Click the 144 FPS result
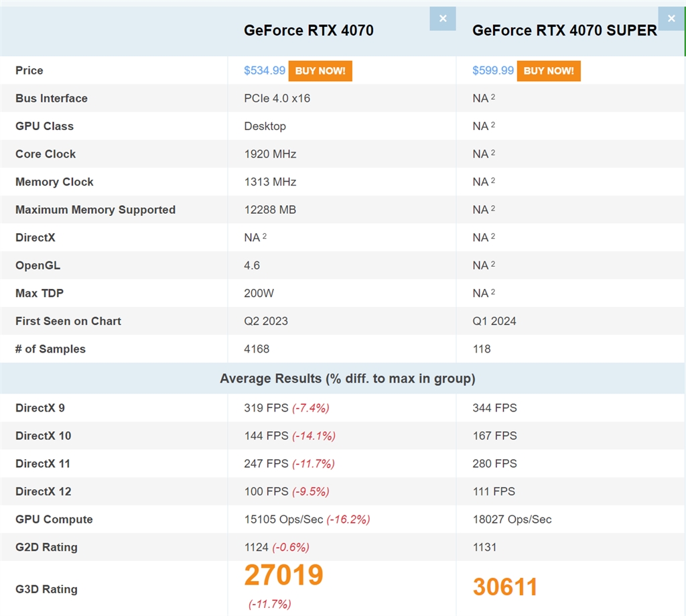This screenshot has width=686, height=616. (x=267, y=436)
